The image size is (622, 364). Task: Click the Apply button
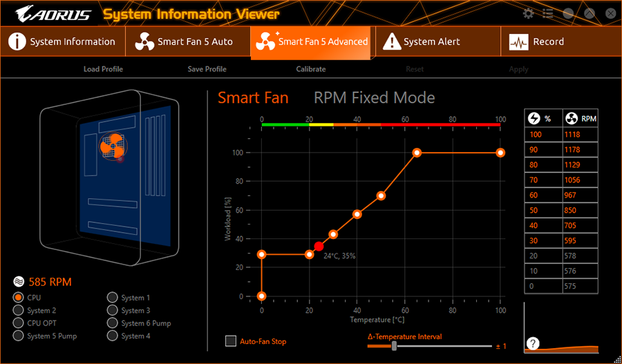(x=518, y=69)
